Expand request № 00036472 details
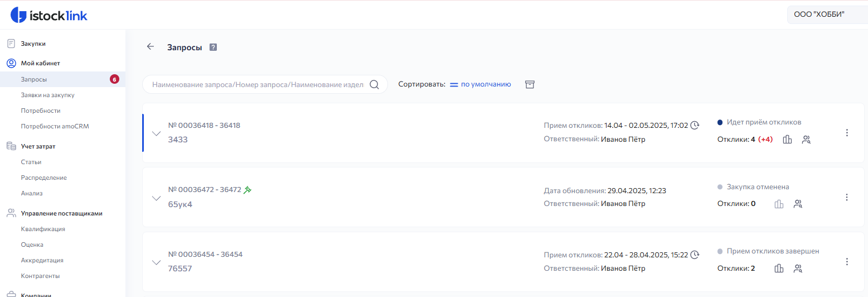 [157, 198]
